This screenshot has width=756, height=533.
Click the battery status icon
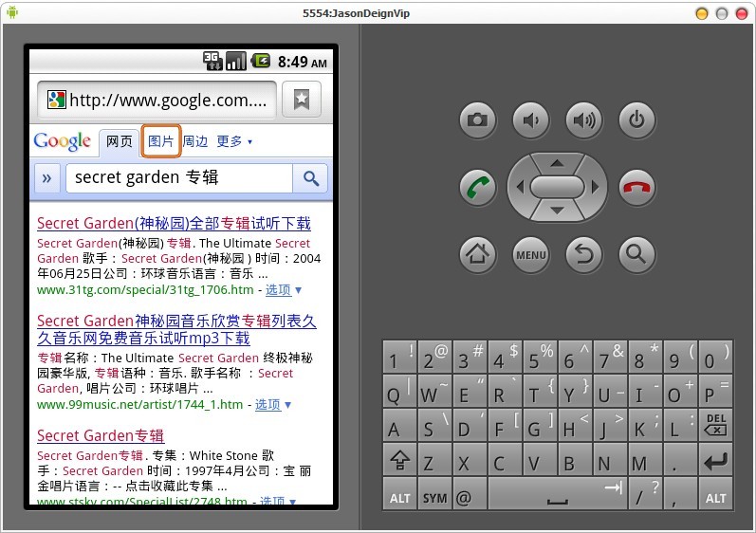261,61
